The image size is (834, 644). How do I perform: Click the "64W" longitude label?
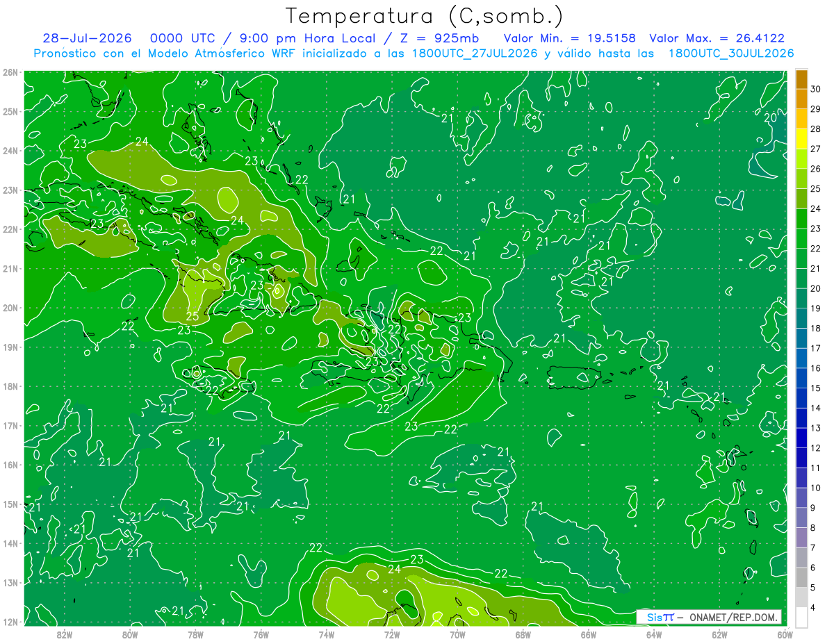(x=654, y=634)
